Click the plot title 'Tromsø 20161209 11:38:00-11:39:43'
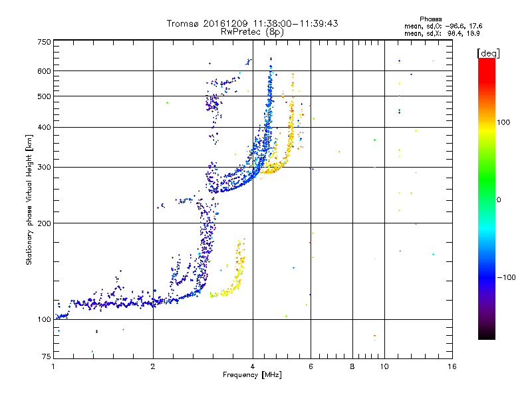This screenshot has width=532, height=399. click(252, 23)
